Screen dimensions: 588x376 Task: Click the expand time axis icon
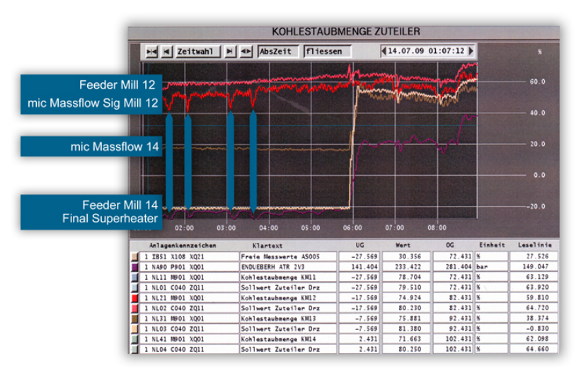click(246, 52)
